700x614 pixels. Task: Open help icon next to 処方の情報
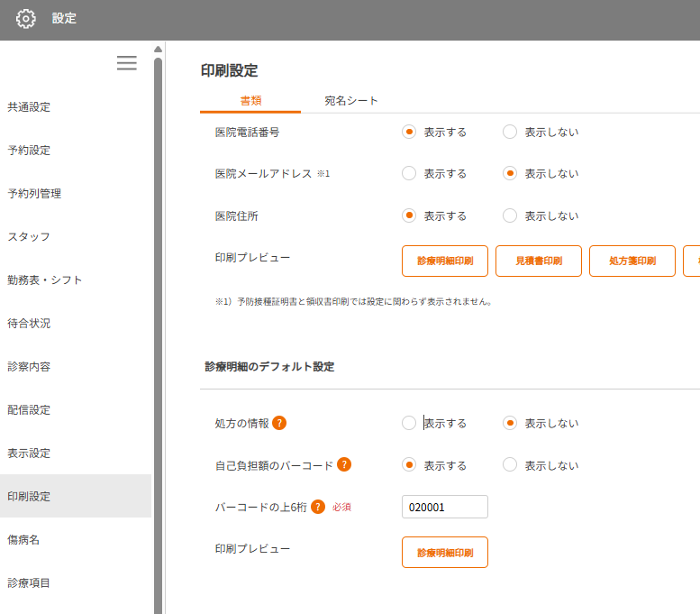tap(279, 423)
